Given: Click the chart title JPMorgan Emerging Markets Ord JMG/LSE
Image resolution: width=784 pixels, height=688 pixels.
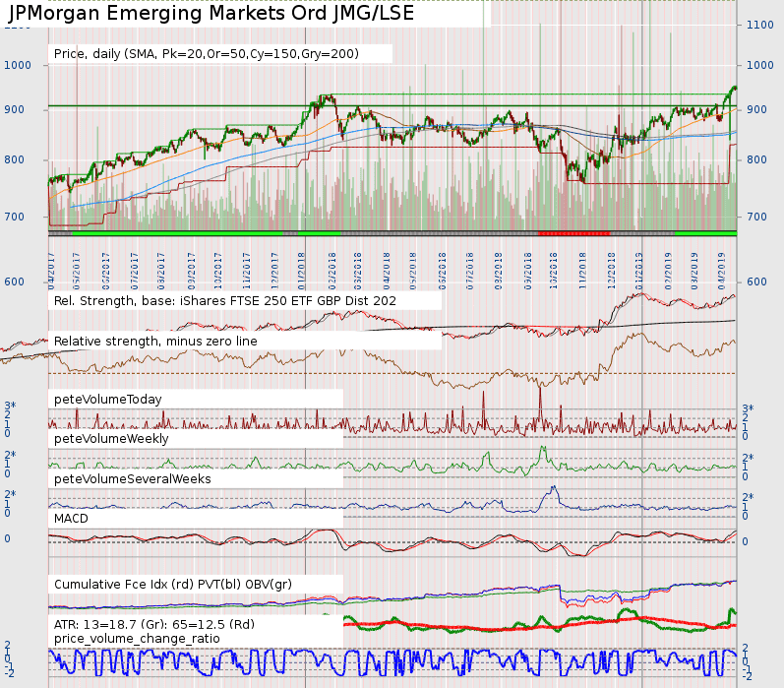Looking at the screenshot, I should pos(211,13).
